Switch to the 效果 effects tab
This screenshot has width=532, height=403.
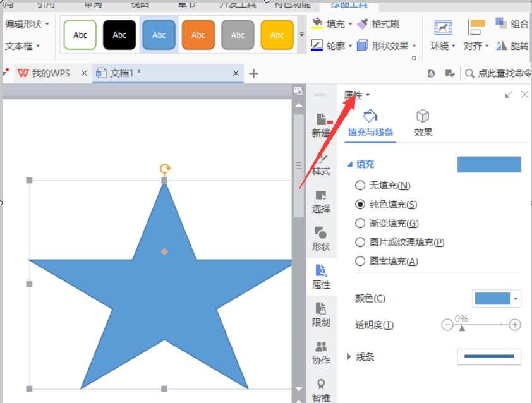(423, 123)
